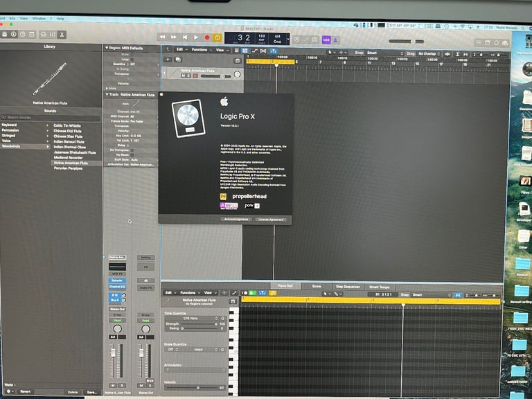Open the Editors scissors button
This screenshot has height=399, width=532.
pyautogui.click(x=62, y=35)
